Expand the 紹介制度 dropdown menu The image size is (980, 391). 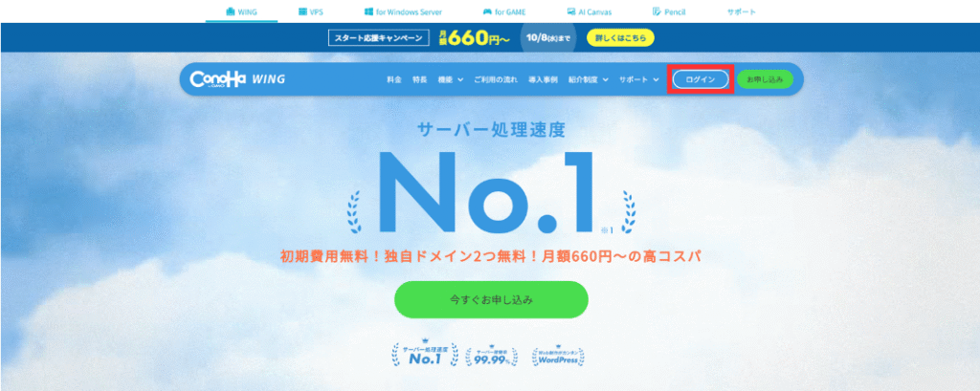(x=589, y=80)
